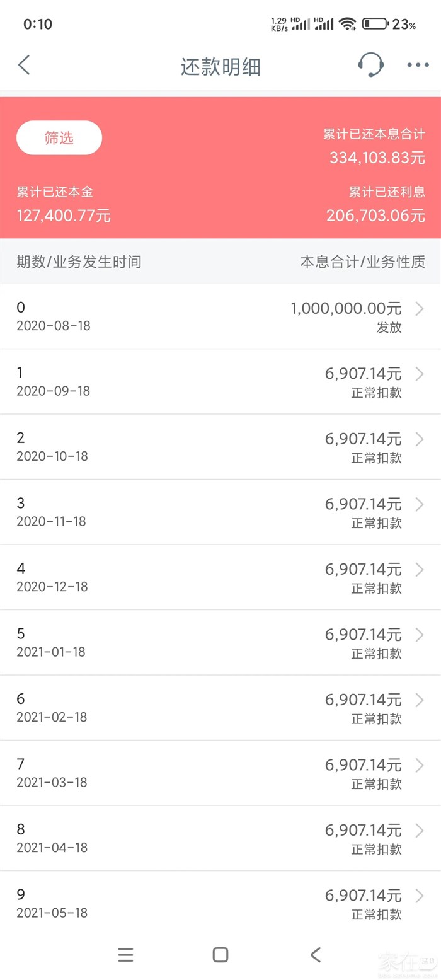Tap the Android recent apps menu icon
This screenshot has width=441, height=980.
point(125,955)
